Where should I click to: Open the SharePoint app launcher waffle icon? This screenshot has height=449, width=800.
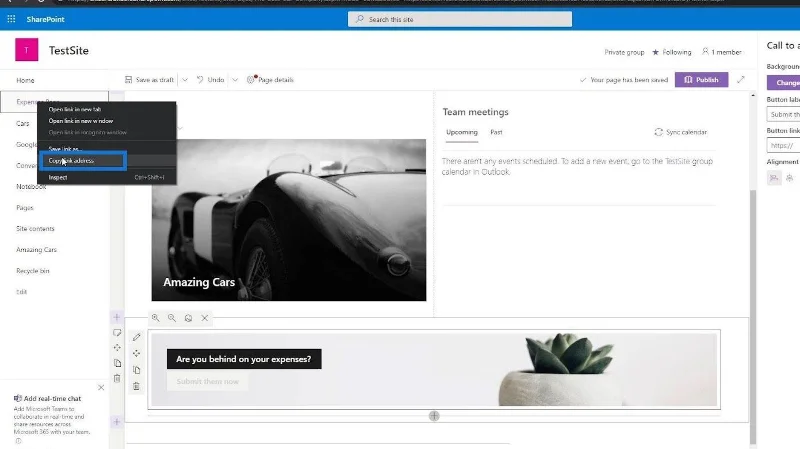[x=11, y=19]
